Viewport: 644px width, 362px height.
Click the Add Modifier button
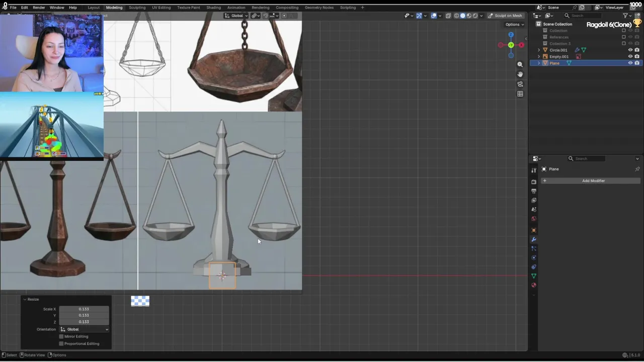(x=590, y=180)
